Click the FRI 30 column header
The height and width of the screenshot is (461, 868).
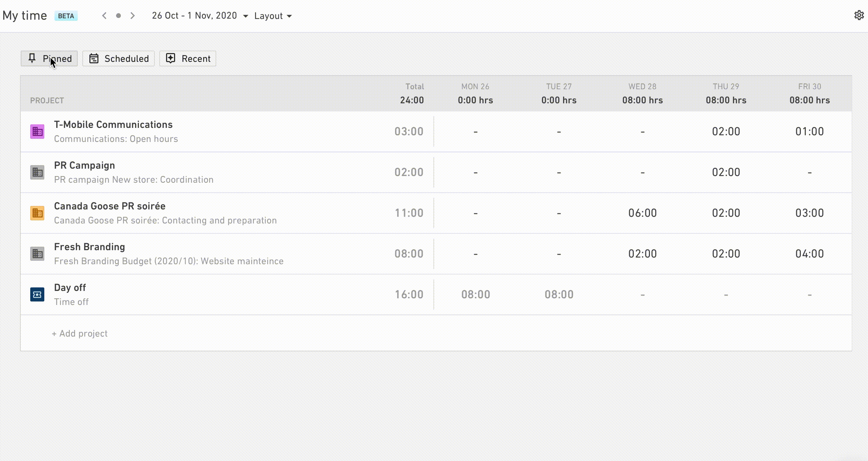(x=810, y=86)
